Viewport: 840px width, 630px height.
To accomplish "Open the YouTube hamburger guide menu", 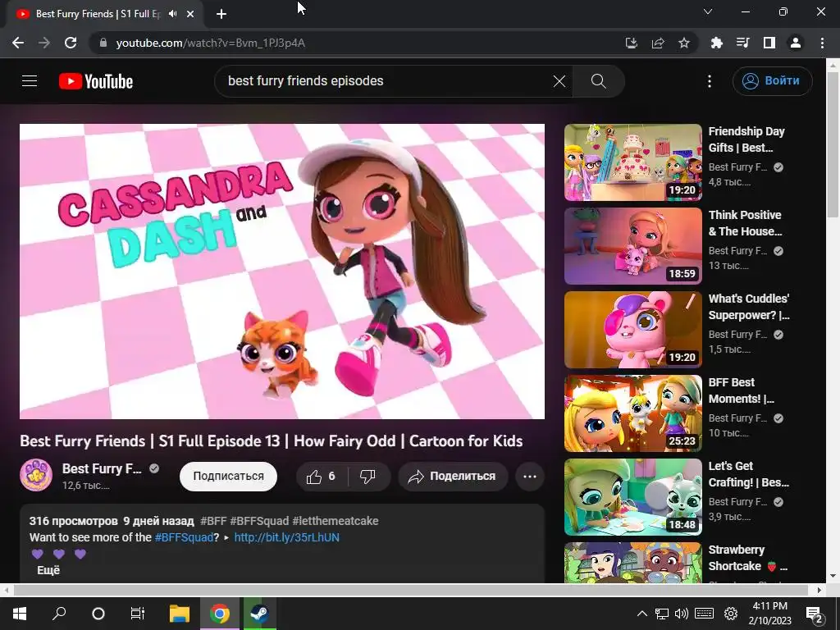I will coord(30,81).
